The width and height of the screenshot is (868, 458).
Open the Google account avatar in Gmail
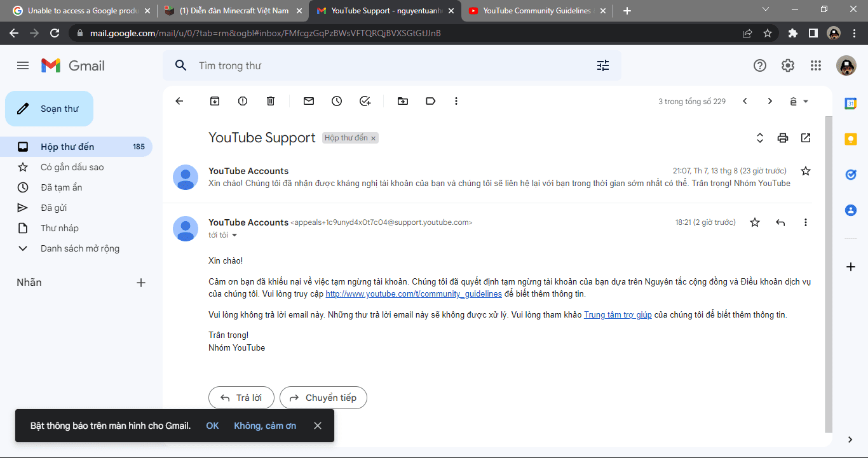tap(846, 65)
